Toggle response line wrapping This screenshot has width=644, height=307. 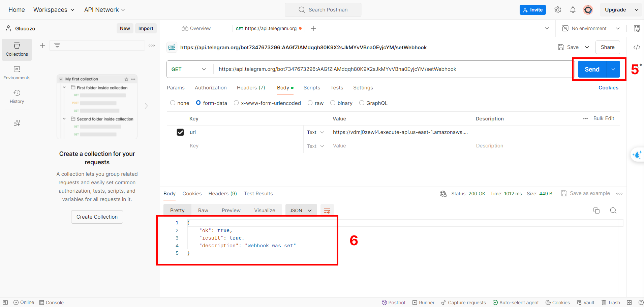pyautogui.click(x=327, y=211)
